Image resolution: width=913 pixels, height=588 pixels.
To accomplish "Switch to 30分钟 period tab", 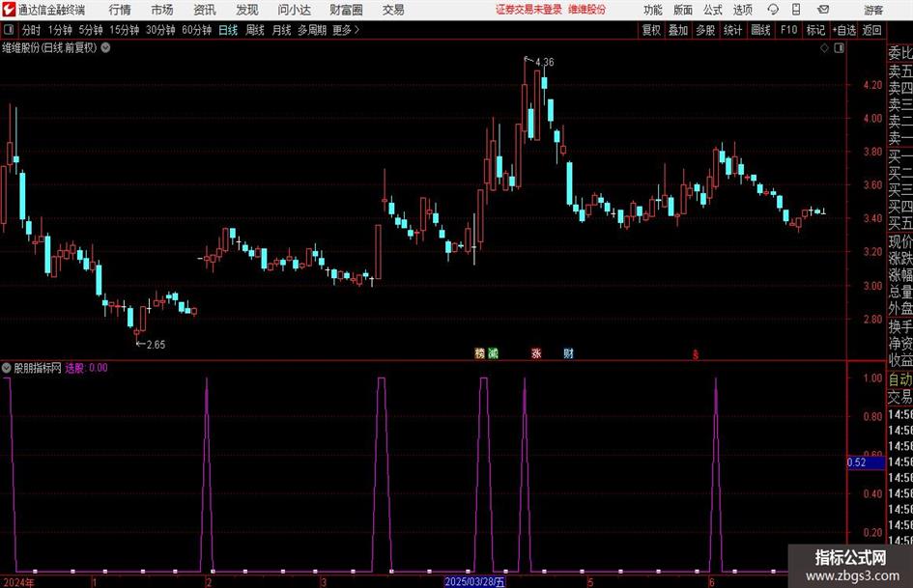I will coord(160,30).
